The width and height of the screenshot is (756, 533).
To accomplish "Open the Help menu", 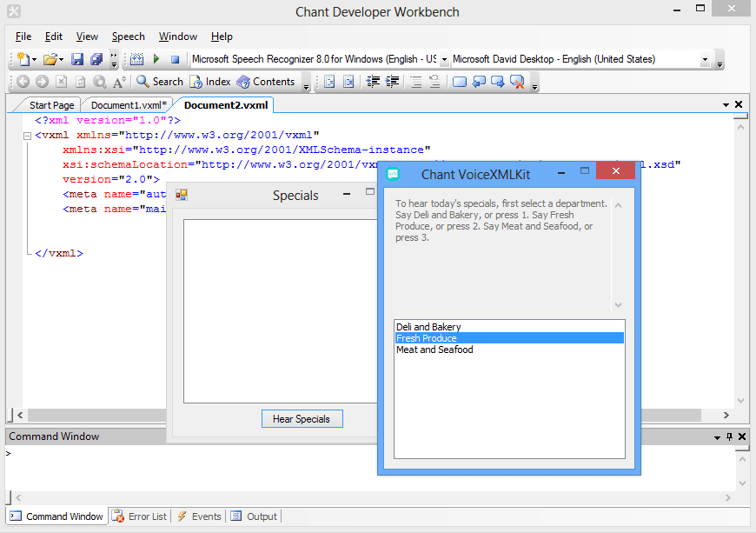I will (x=222, y=37).
